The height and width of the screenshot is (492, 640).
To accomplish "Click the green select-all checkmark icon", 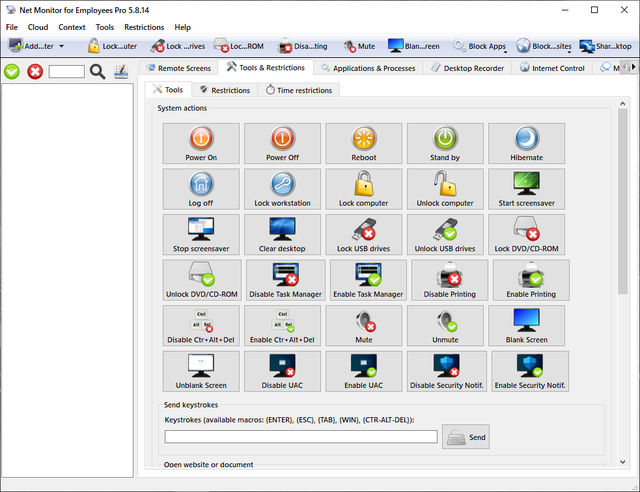I will pos(12,71).
